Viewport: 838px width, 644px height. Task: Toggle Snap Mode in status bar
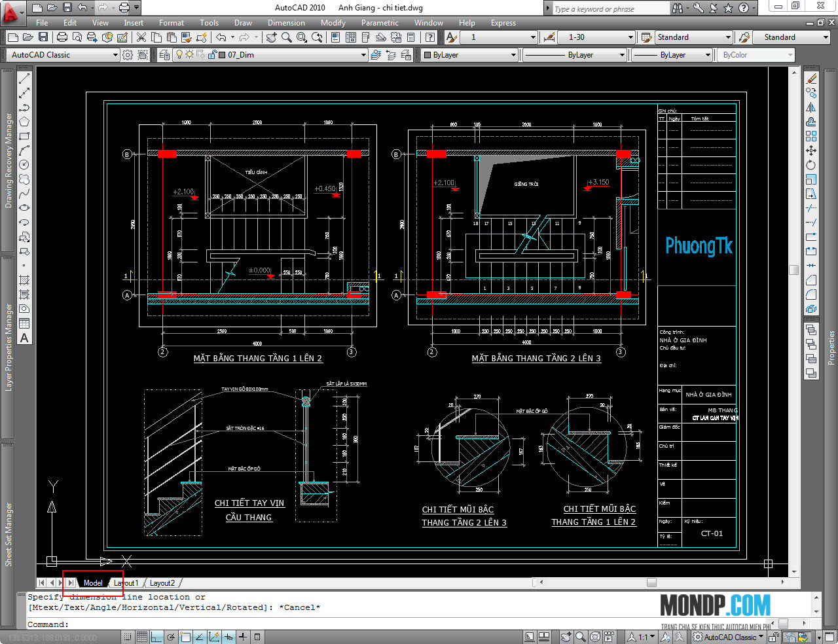128,637
